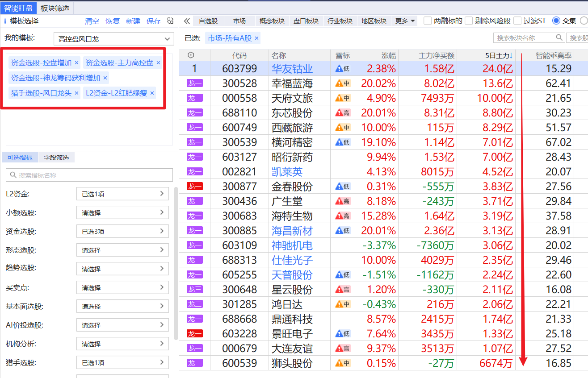
Task: Click the 龙一 badge on the 幸福蓝海 row
Action: click(x=195, y=83)
